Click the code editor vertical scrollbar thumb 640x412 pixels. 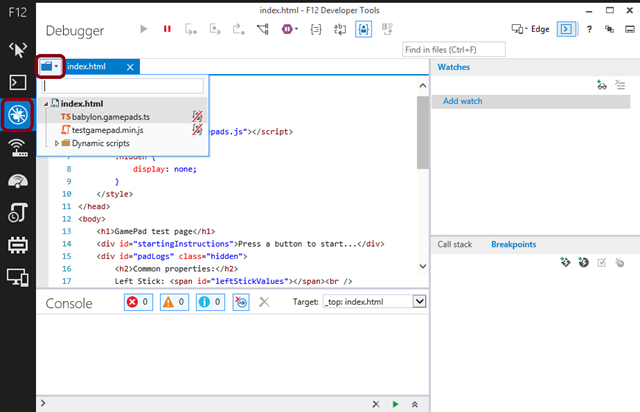coord(423,132)
